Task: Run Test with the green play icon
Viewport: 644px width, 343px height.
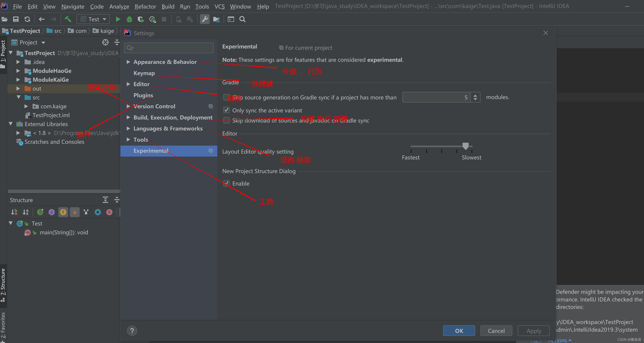Action: click(118, 19)
